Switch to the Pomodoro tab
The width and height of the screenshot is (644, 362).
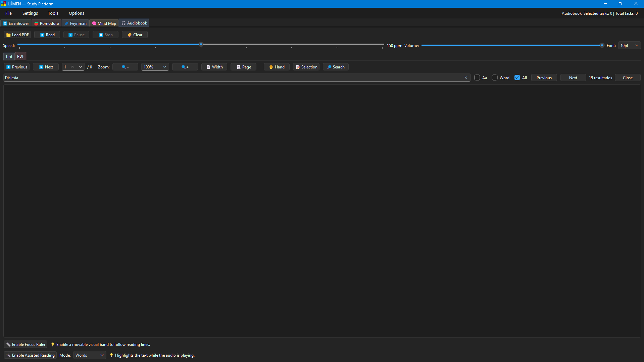click(47, 23)
